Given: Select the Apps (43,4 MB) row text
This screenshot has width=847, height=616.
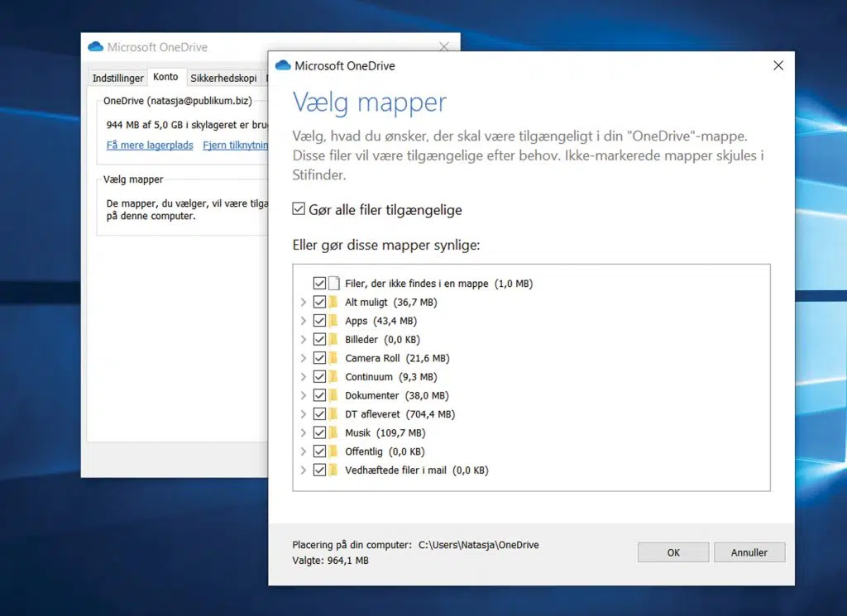Looking at the screenshot, I should 380,321.
